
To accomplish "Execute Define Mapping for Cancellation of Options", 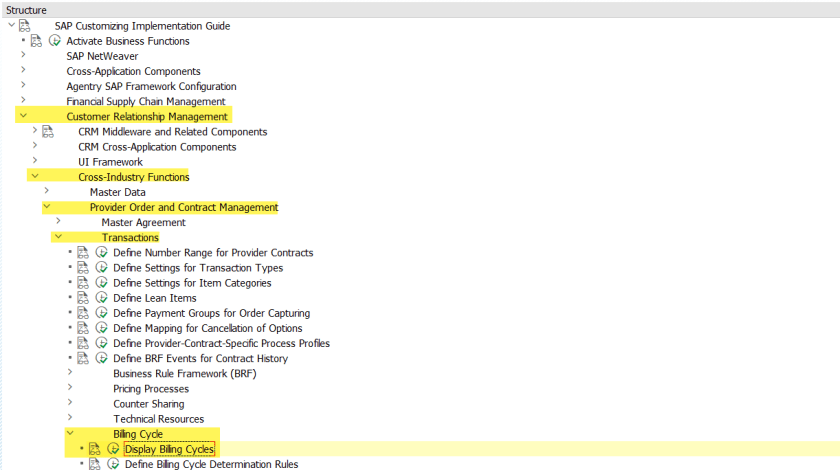I will (101, 327).
